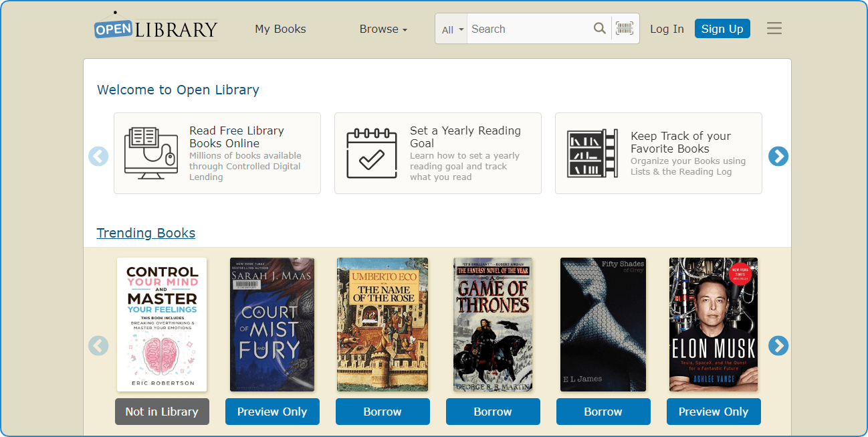Open Read Free Library Books Online card
Viewport: 868px width, 437px height.
pos(217,153)
